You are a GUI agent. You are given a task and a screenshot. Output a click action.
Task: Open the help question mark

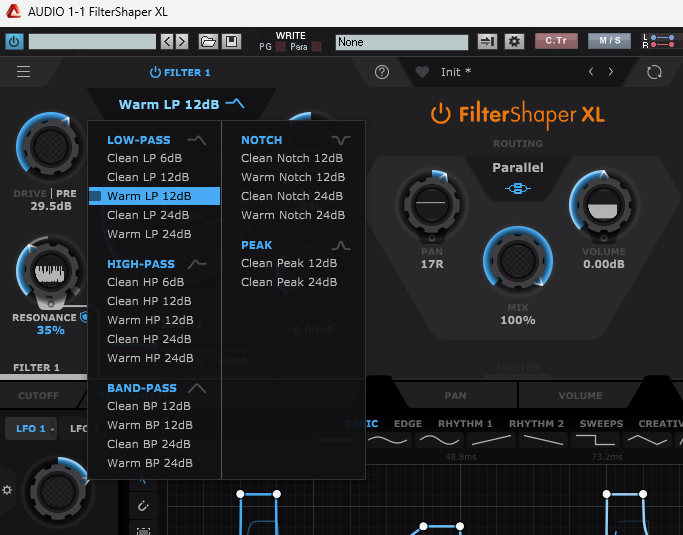(x=382, y=72)
